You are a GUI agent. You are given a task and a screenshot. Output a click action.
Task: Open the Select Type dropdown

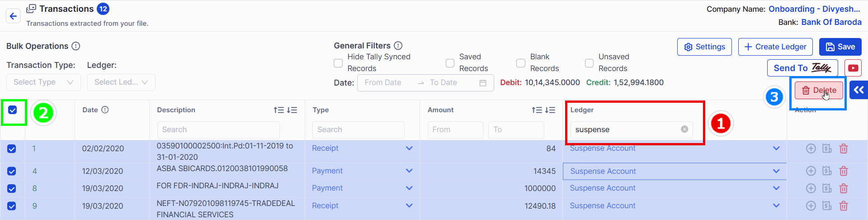[43, 82]
